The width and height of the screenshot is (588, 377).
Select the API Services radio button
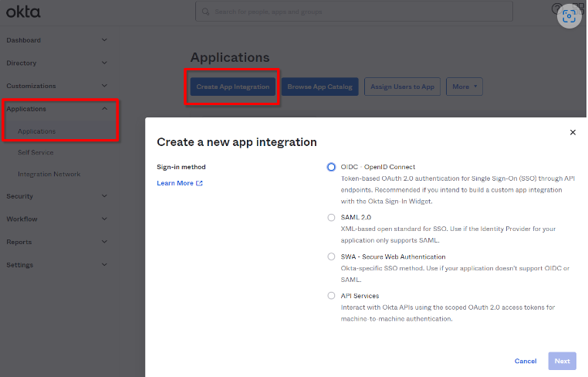[x=331, y=296]
